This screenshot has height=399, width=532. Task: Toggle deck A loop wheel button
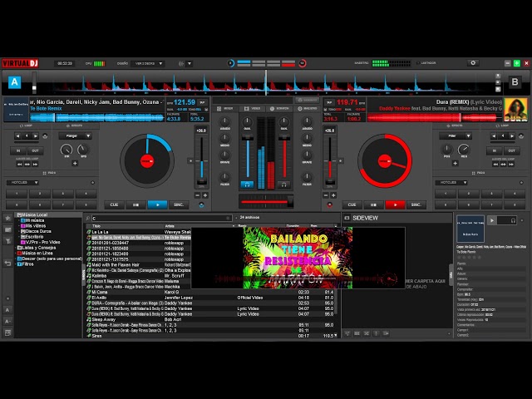[x=45, y=136]
